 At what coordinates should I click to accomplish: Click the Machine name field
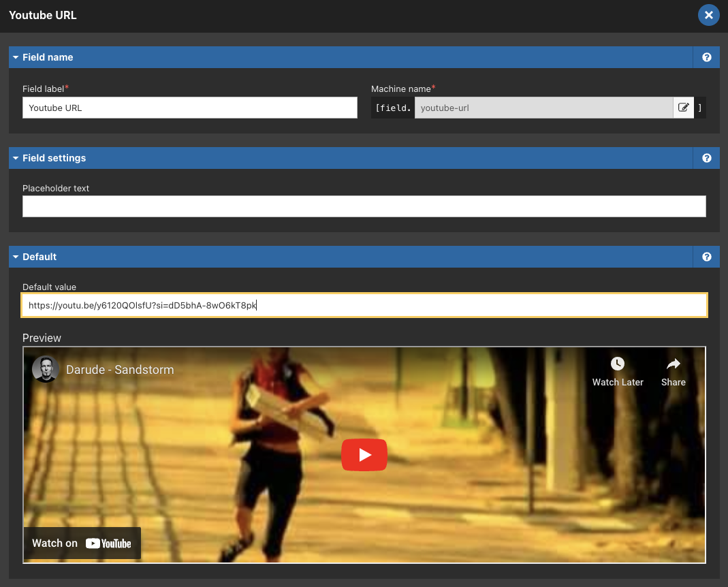[x=543, y=108]
